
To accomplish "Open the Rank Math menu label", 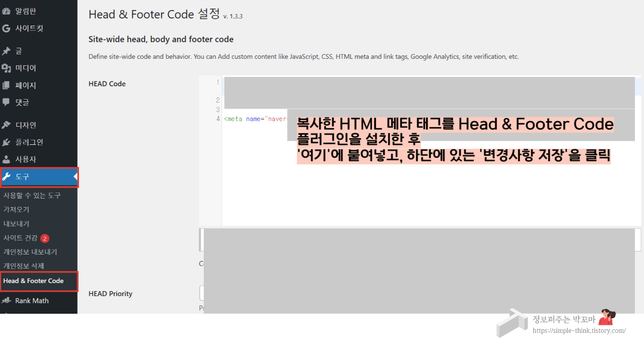I will click(32, 301).
